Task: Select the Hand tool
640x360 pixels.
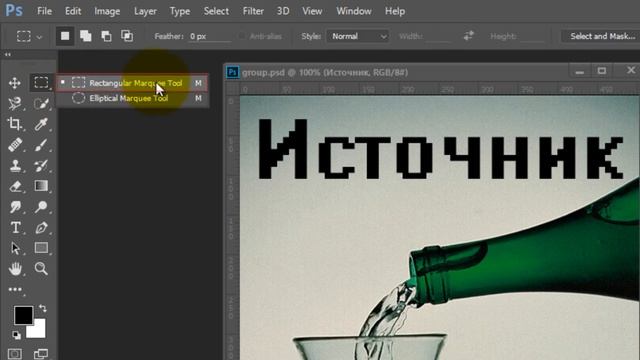Action: [15, 269]
